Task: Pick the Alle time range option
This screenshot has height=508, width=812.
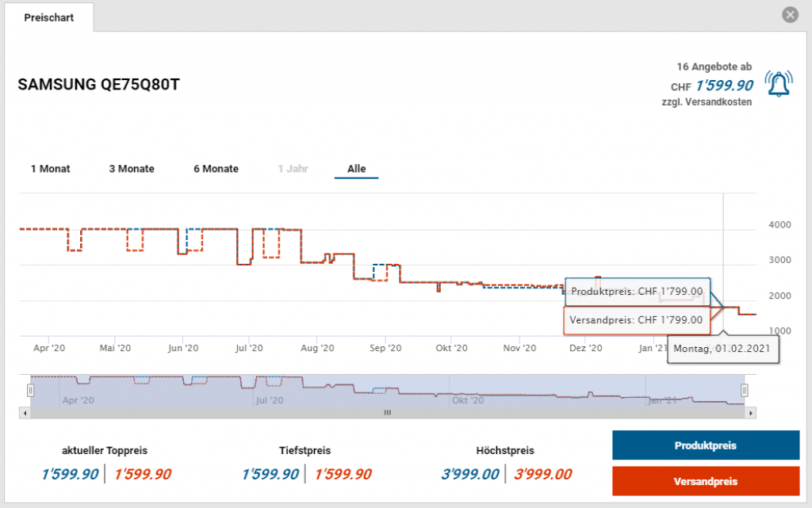Action: [x=356, y=169]
